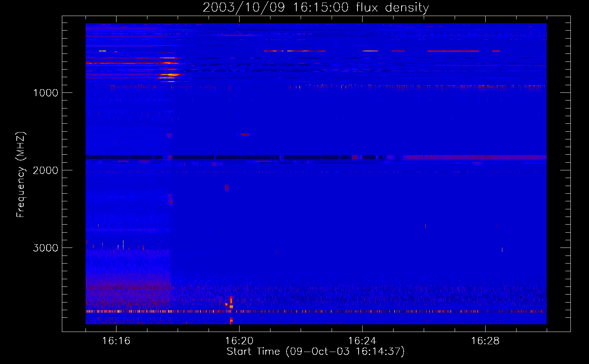Screen dimensions: 589x364
Task: Click the "16:20" time tick label
Action: (239, 341)
